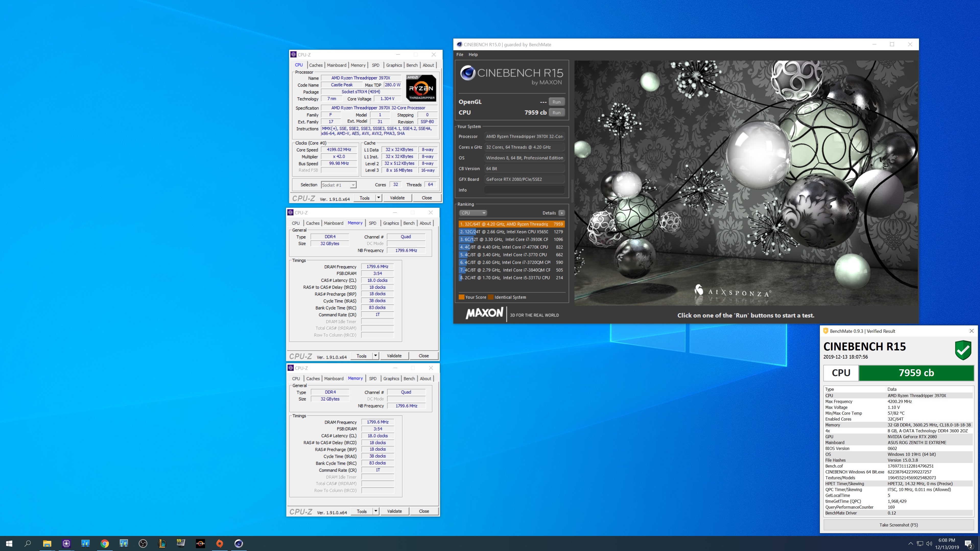Switch to Caches tab in top CPU-Z
This screenshot has height=551, width=980.
316,65
